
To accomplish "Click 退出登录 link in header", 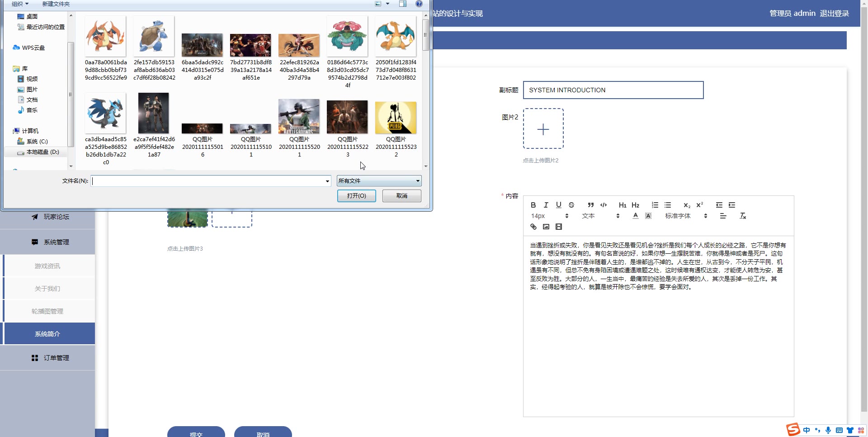I will click(834, 13).
